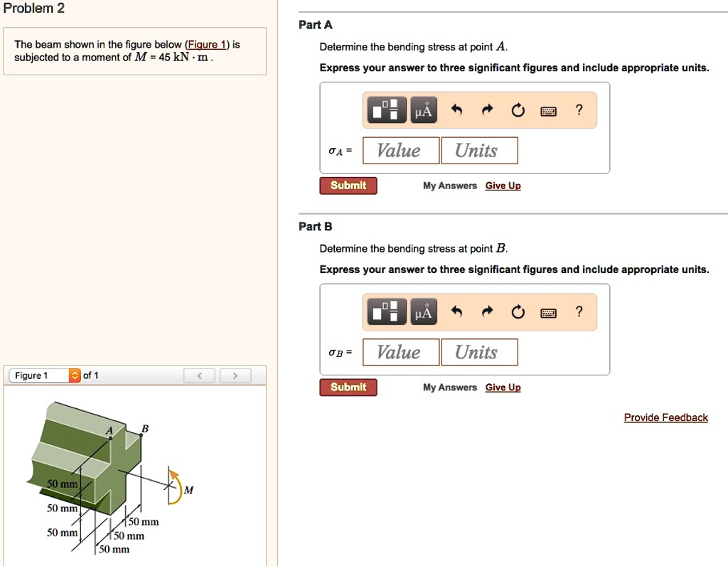
Task: Undo entry in Part A answer toolbar
Action: 457,110
